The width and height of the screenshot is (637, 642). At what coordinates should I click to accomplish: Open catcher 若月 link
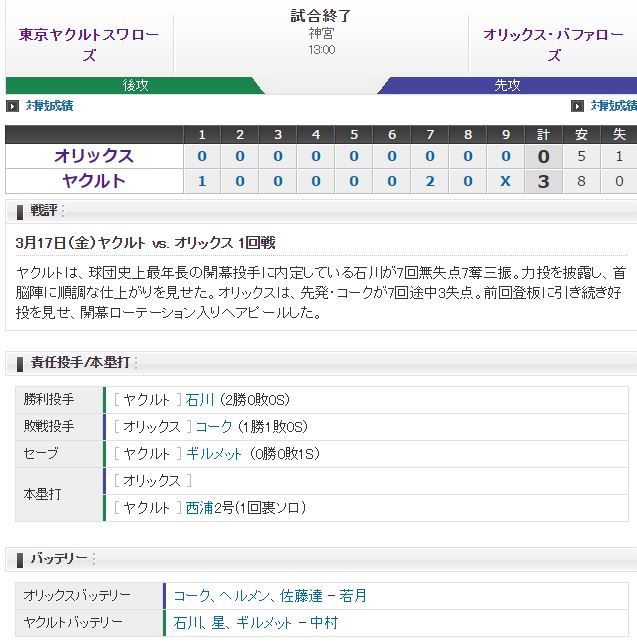352,596
